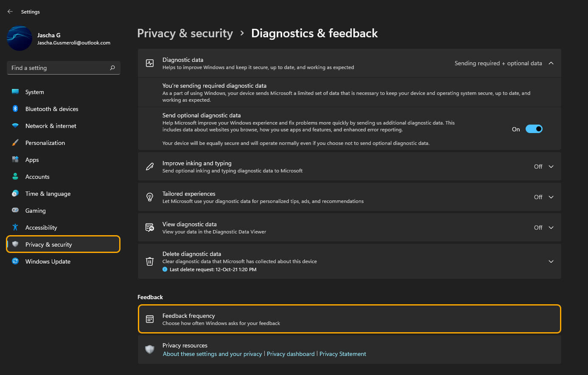Click You're sending required diagnostic data heading

point(214,86)
